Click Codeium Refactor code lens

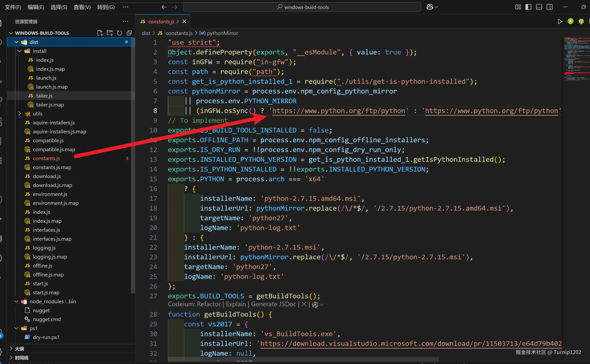[209, 304]
